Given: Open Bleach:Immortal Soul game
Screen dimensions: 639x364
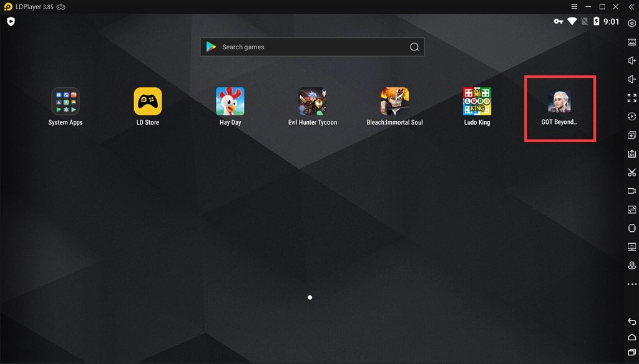Looking at the screenshot, I should [x=394, y=102].
